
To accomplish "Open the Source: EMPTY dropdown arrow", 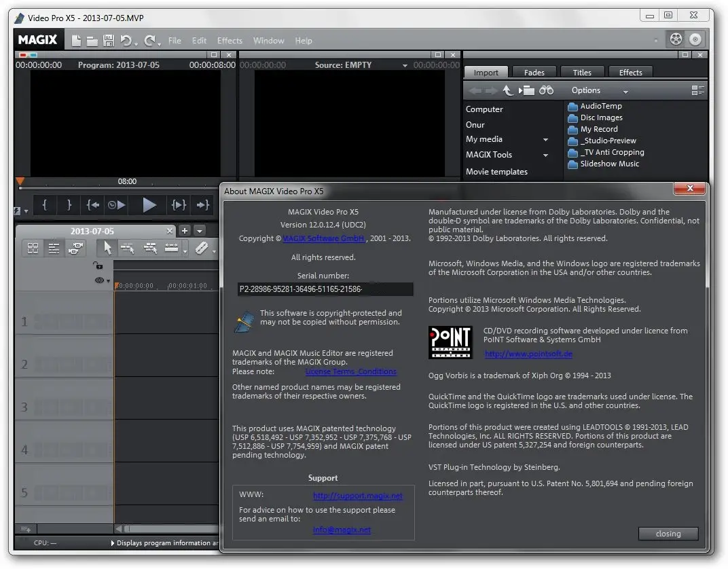I will click(x=404, y=65).
